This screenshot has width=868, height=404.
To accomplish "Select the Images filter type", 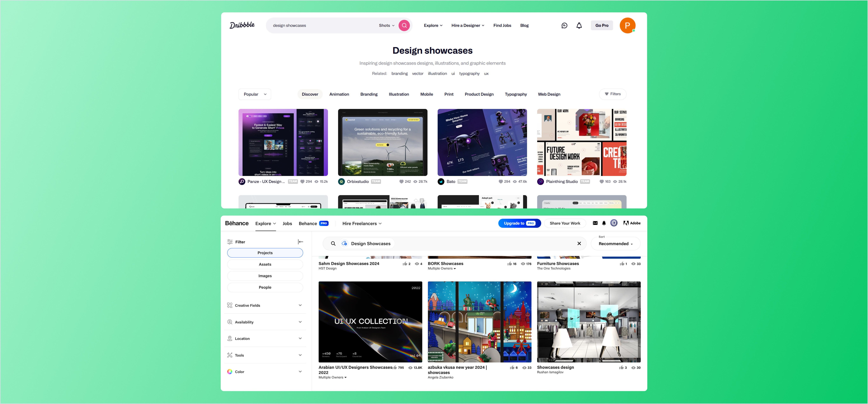I will pos(265,276).
